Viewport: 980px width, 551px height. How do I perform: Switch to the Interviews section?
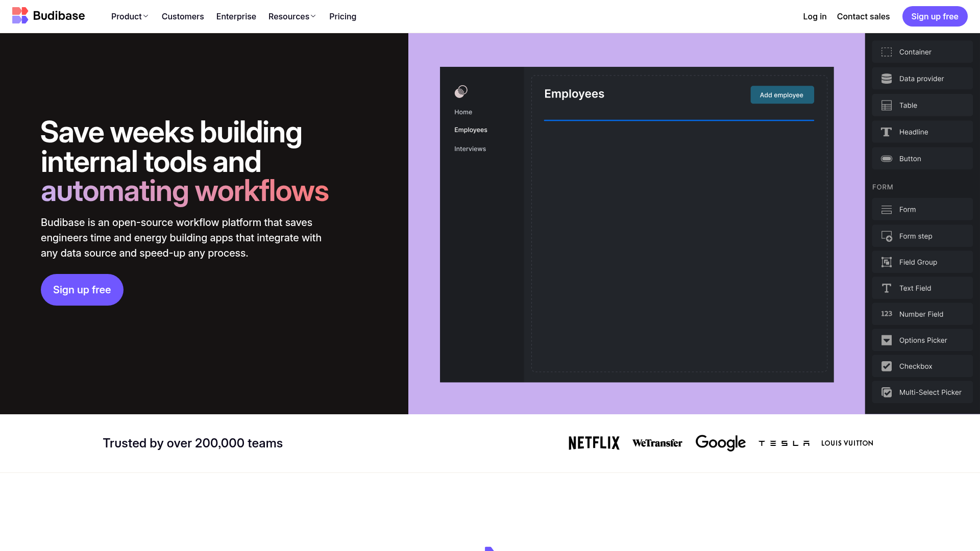click(x=470, y=148)
